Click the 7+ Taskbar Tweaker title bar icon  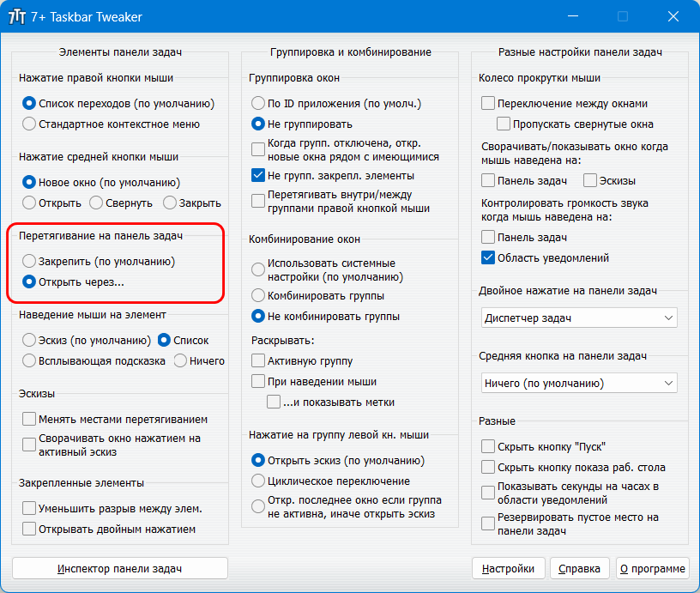pos(17,16)
